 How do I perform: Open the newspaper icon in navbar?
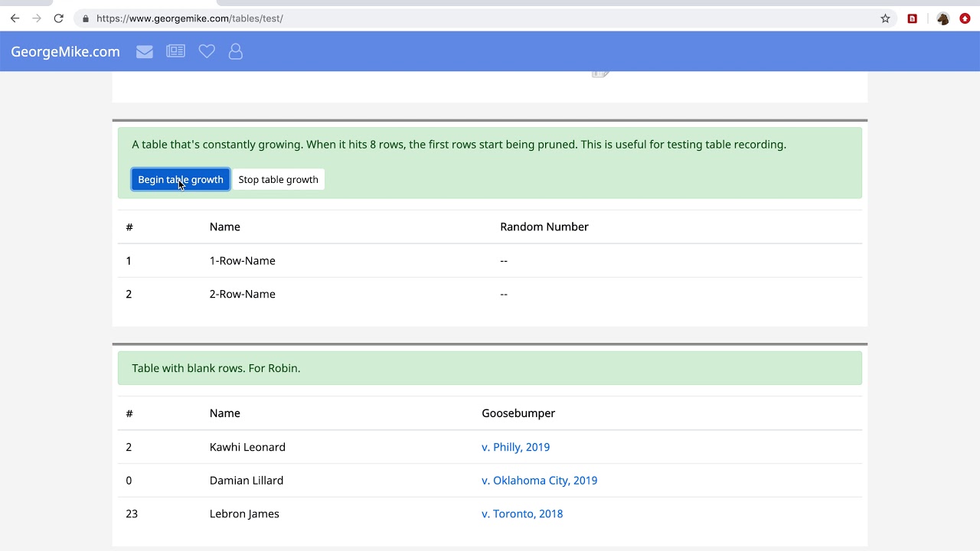point(176,51)
